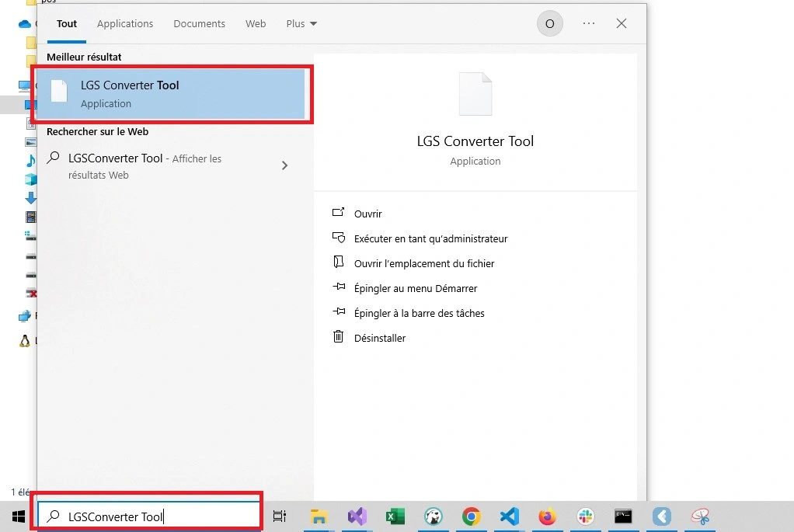This screenshot has height=532, width=794.
Task: Expand the Plus dropdown menu
Action: 301,24
